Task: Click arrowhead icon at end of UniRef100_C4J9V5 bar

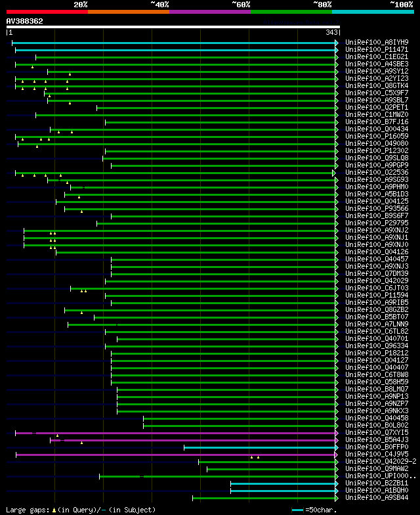Action: click(336, 455)
